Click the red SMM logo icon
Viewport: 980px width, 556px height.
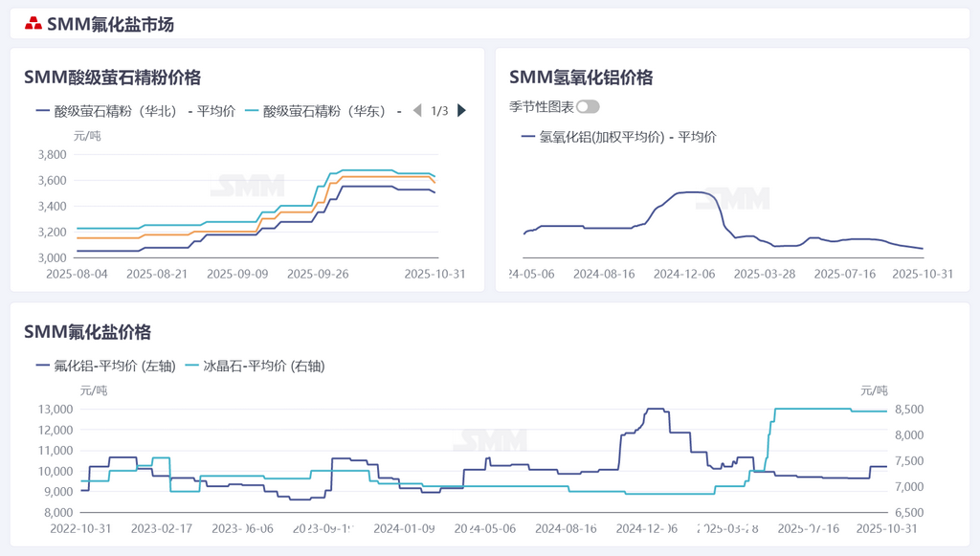tap(33, 24)
